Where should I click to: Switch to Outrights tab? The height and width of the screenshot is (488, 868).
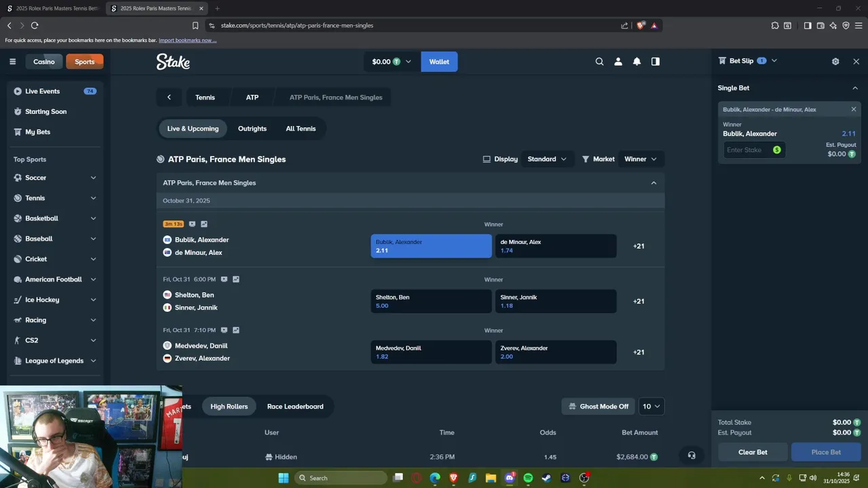point(252,129)
